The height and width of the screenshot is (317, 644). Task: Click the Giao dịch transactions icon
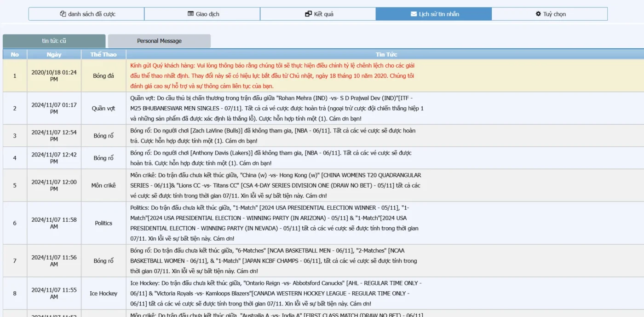coord(191,14)
